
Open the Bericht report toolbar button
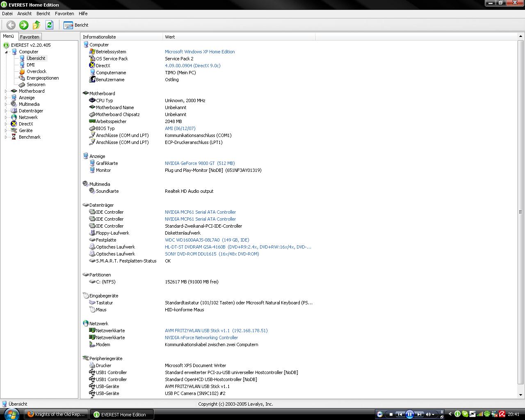pos(76,25)
